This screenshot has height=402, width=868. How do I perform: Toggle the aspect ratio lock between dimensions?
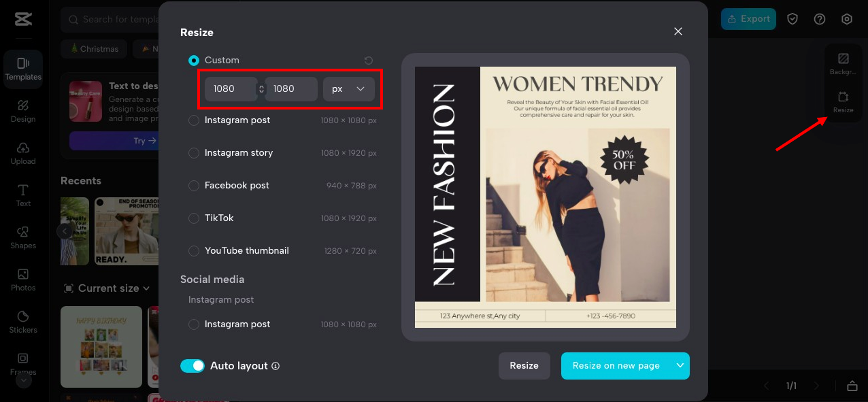pyautogui.click(x=261, y=89)
